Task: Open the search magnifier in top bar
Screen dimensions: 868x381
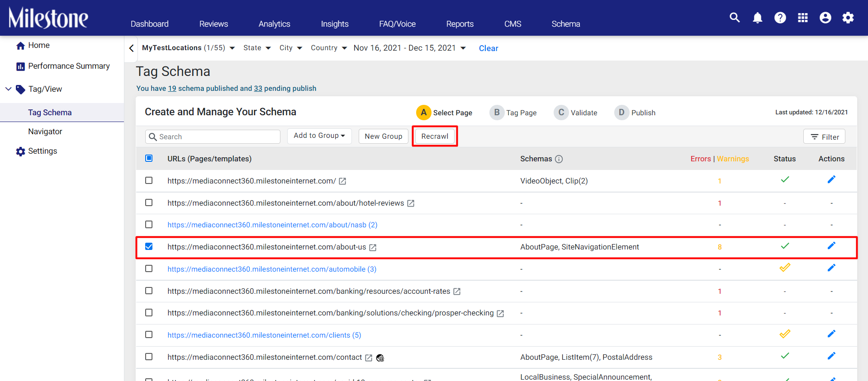Action: 735,18
